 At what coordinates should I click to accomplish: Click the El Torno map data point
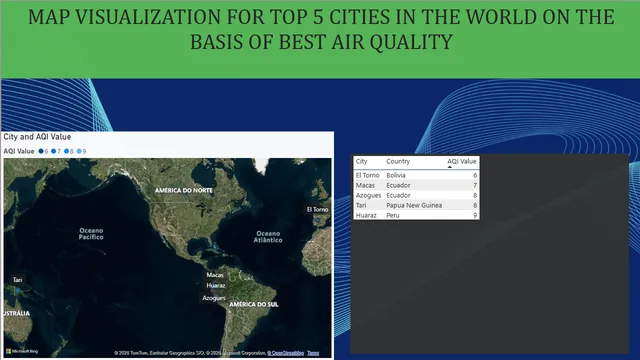click(318, 220)
